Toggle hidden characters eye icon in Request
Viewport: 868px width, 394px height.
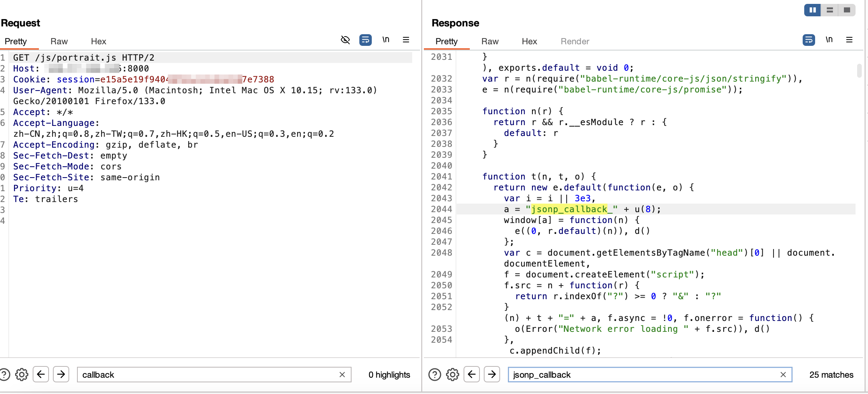pyautogui.click(x=345, y=40)
